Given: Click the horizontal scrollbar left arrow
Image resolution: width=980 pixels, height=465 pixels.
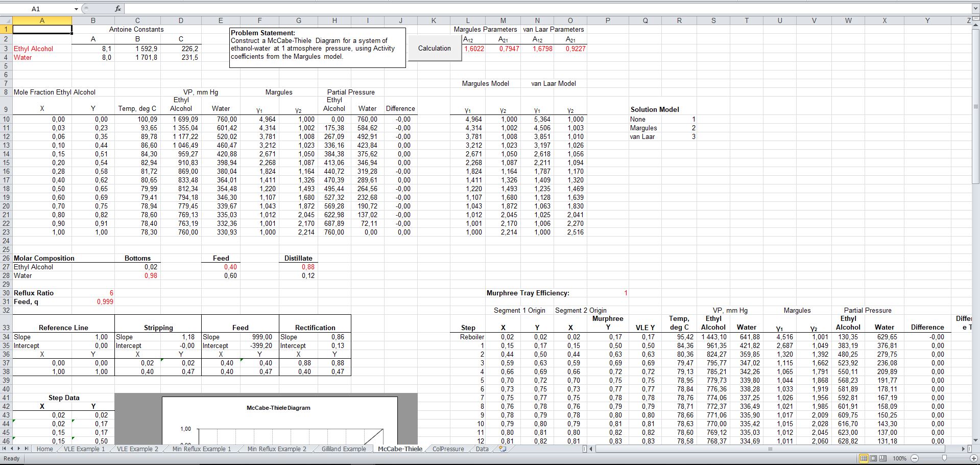Looking at the screenshot, I should coord(592,449).
